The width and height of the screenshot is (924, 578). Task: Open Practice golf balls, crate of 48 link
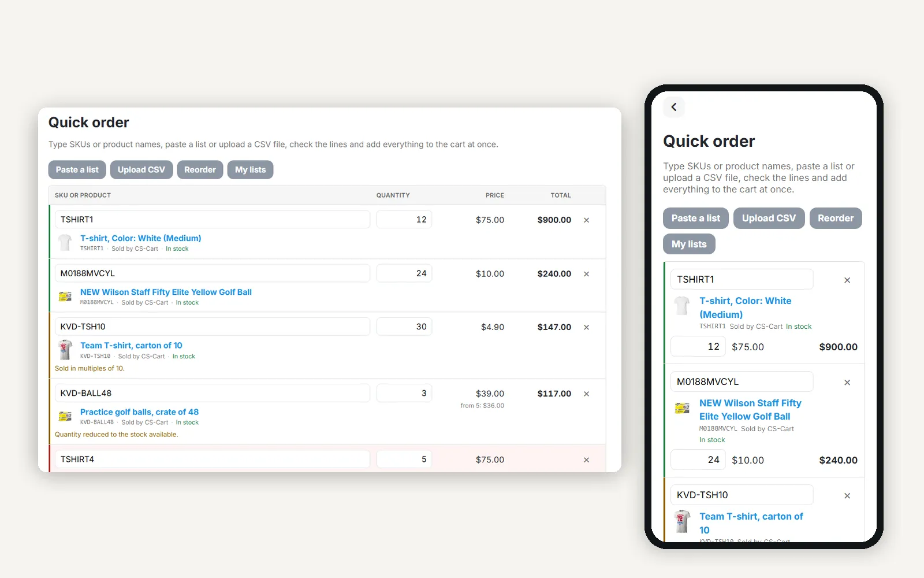pos(139,412)
